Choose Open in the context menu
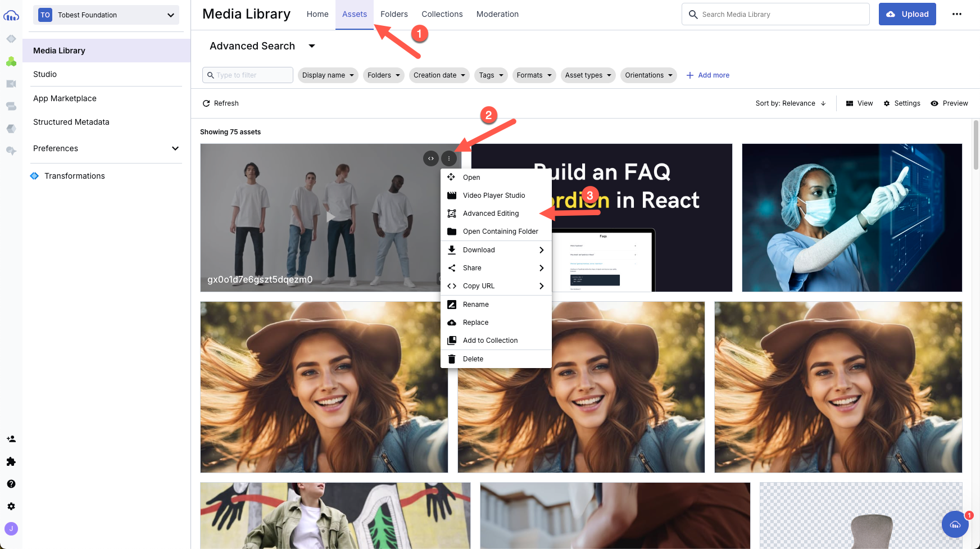The image size is (980, 549). (x=496, y=178)
